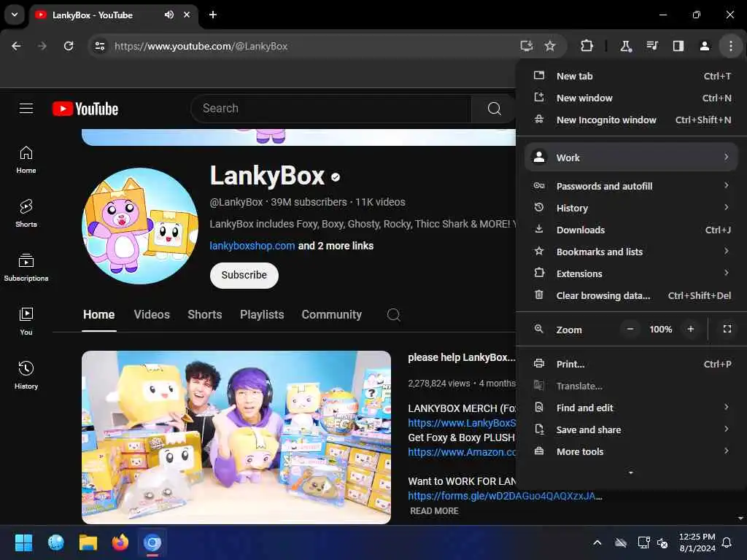View site information icon in address bar
Viewport: 747px width, 560px height.
click(99, 46)
